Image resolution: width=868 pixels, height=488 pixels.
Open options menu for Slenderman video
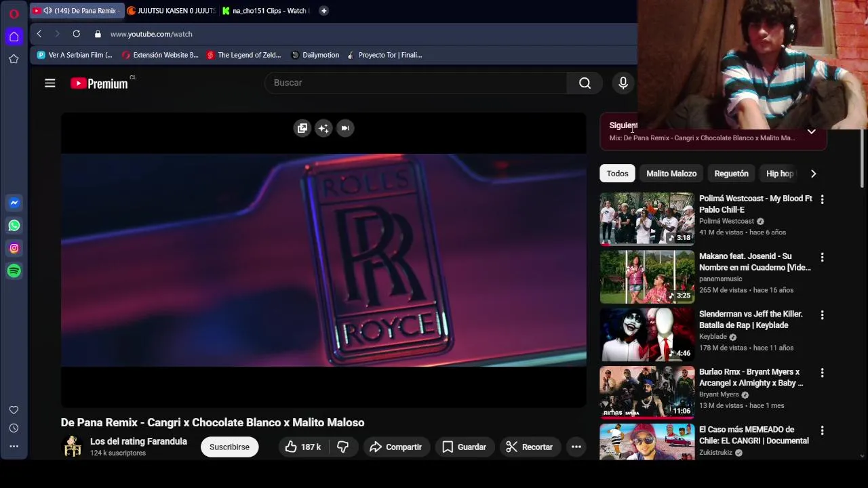pos(822,315)
